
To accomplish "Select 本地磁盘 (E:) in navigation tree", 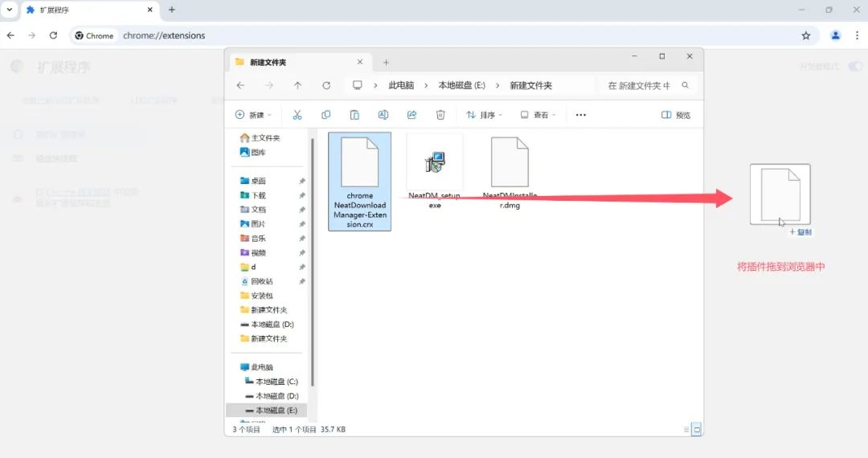I will 267,411.
